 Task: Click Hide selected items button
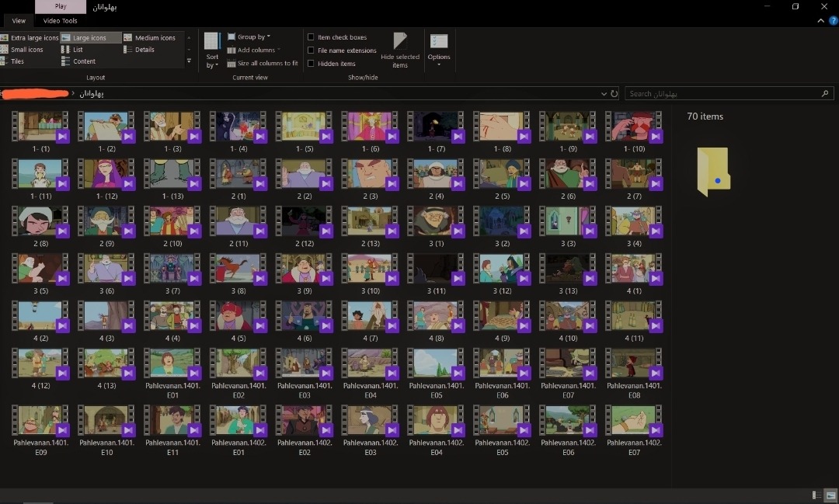[400, 50]
